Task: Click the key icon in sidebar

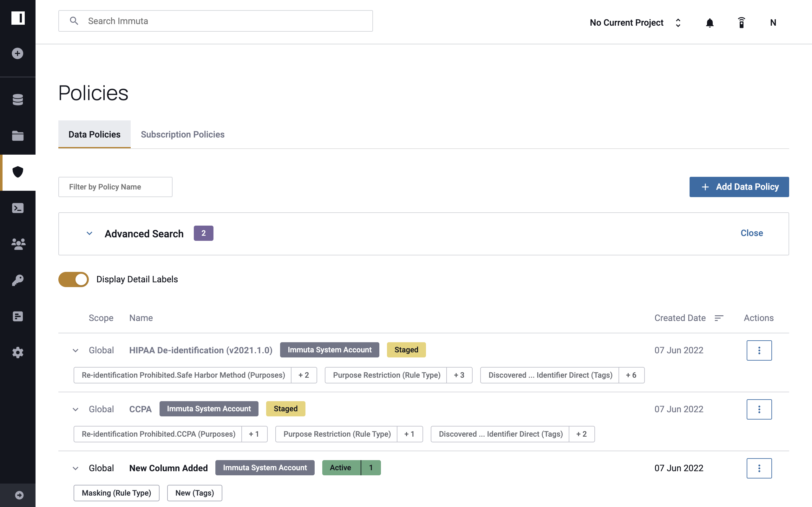Action: (x=17, y=280)
